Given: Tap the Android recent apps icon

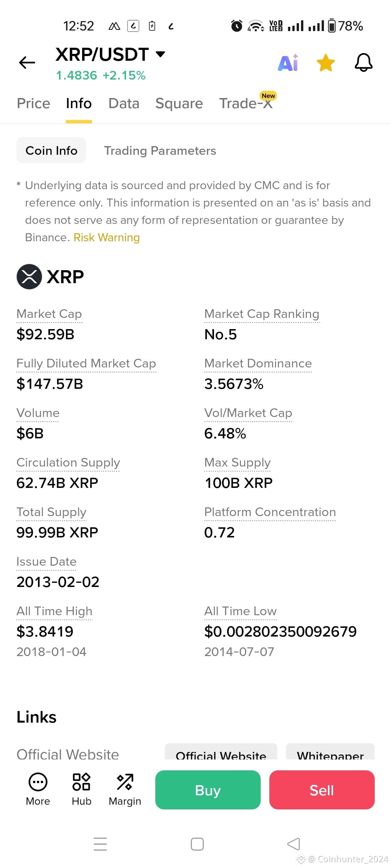Looking at the screenshot, I should (x=100, y=844).
